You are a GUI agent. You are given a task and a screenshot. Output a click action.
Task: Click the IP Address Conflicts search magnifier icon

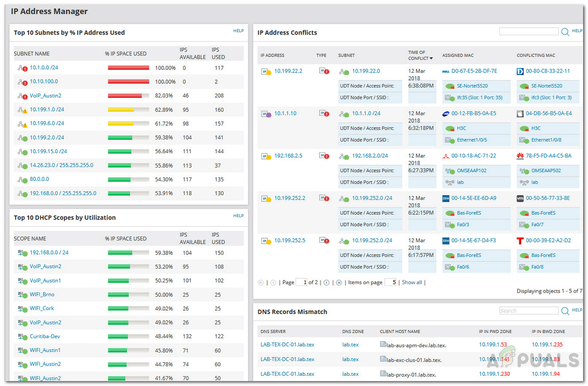[565, 32]
